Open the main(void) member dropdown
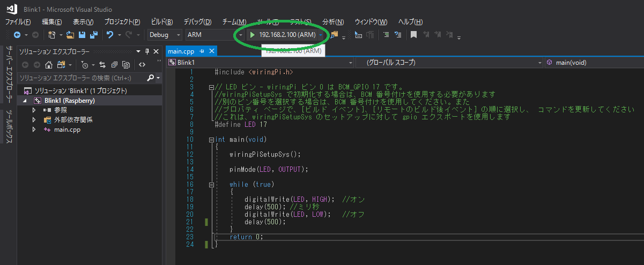 point(594,63)
